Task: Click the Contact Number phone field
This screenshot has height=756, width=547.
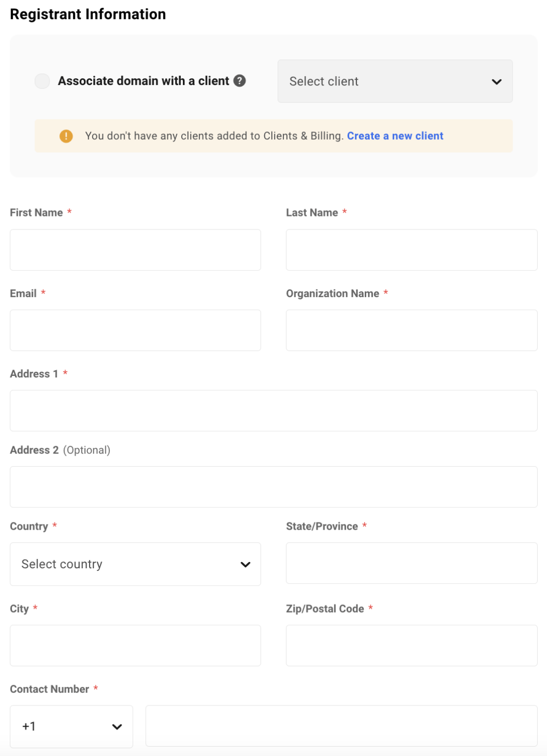Action: (341, 726)
